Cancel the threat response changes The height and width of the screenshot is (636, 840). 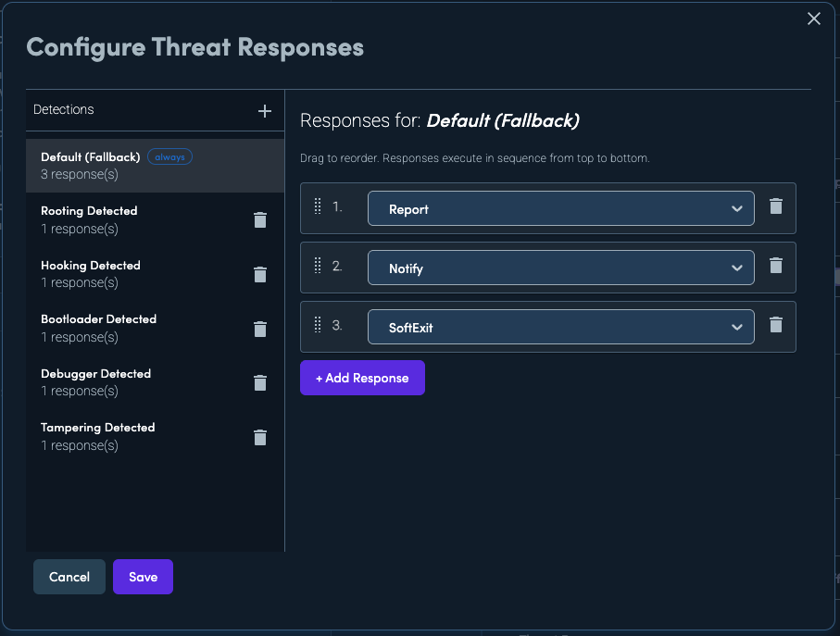[69, 577]
